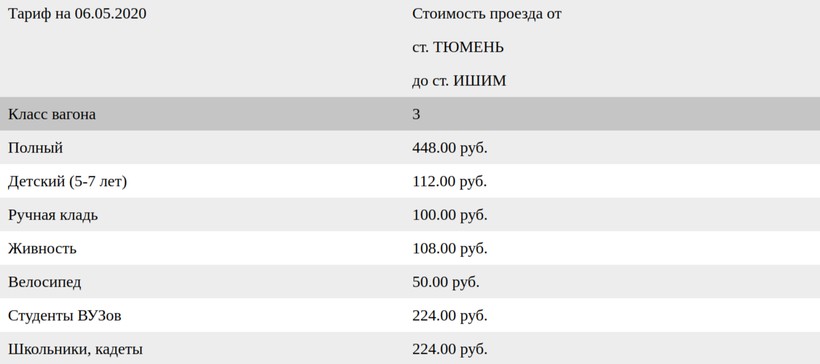
Task: Click the child fare 112.00 руб.
Action: [450, 181]
